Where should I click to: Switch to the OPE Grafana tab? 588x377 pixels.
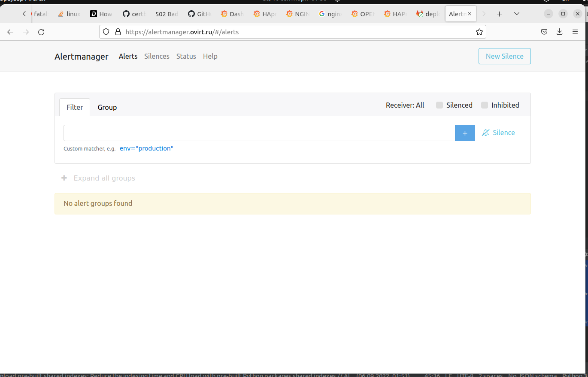(362, 14)
